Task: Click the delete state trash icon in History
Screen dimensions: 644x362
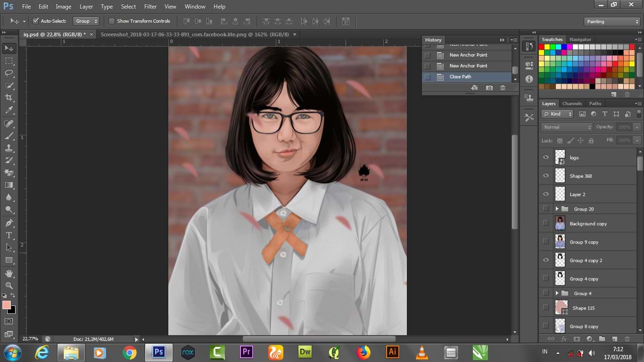Action: click(x=503, y=88)
